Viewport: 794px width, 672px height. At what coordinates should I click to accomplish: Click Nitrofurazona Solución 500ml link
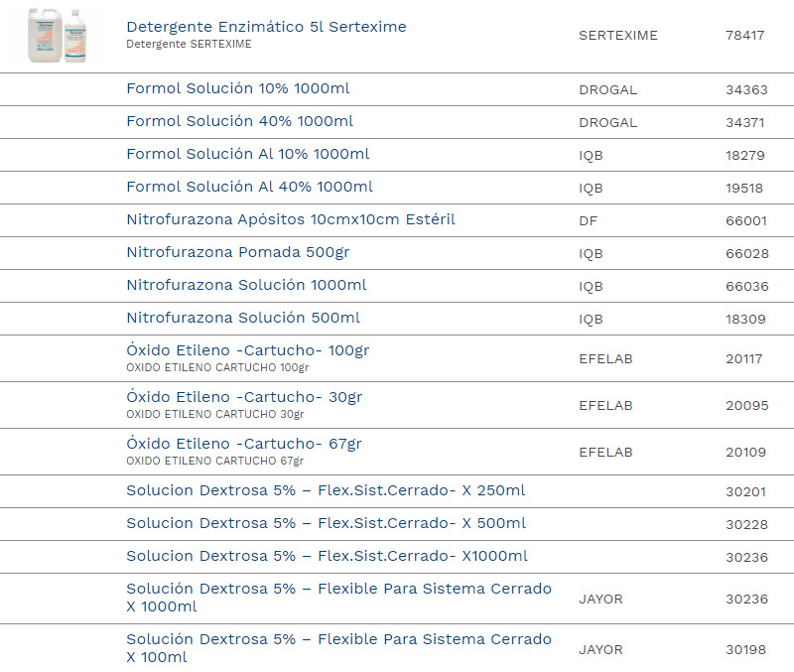243,318
